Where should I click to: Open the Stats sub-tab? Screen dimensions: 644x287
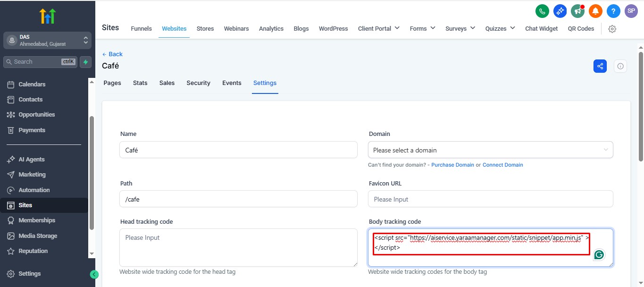coord(140,83)
